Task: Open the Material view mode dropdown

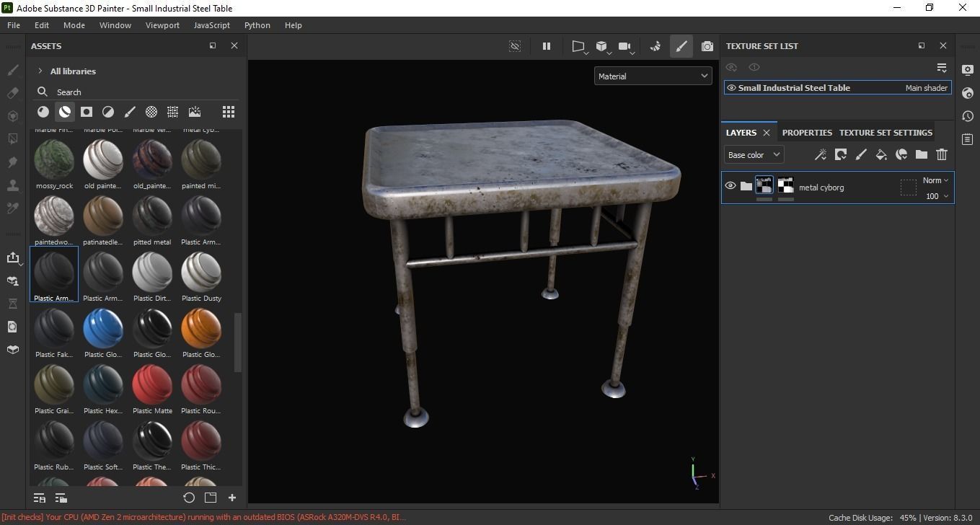Action: [x=651, y=76]
